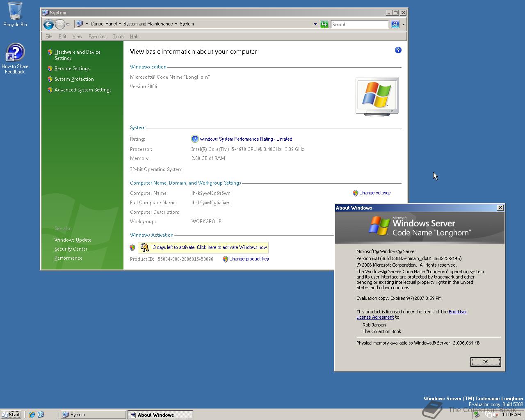Click the green Refresh icon

(x=324, y=24)
